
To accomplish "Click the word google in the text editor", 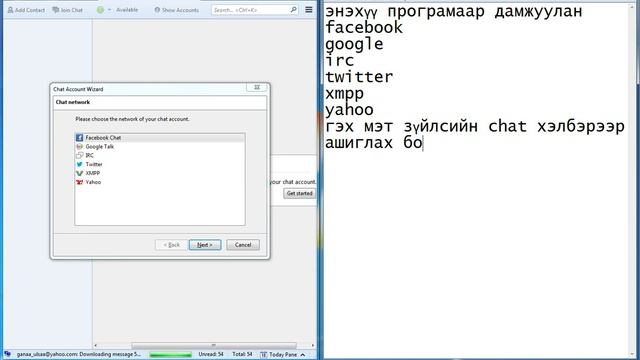I will pos(354,44).
